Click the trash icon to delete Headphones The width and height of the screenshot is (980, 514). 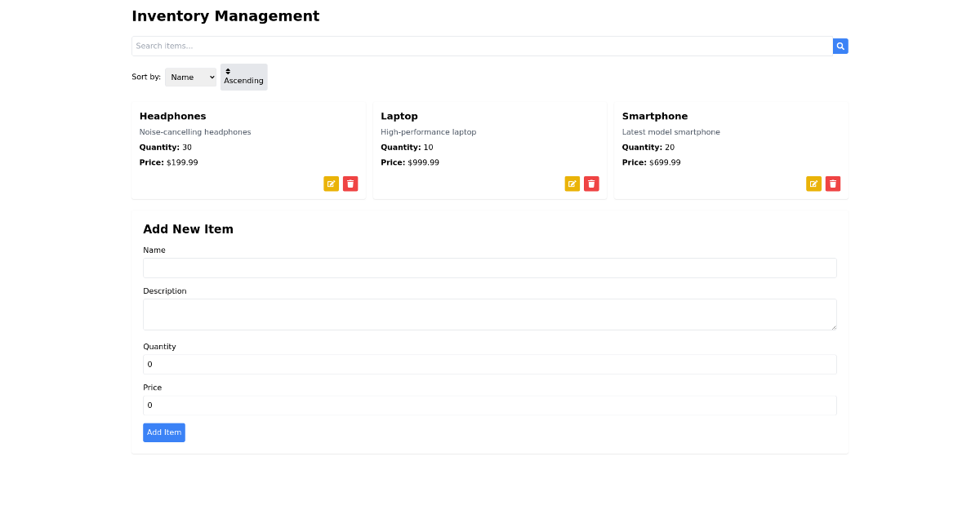point(350,184)
